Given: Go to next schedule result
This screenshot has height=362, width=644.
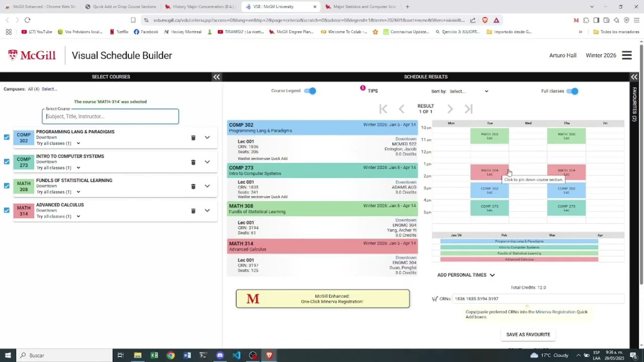Looking at the screenshot, I should coord(450,109).
